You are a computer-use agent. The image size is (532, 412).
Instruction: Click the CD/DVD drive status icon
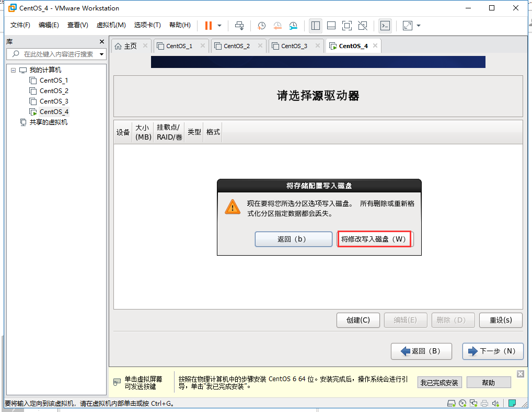(462, 403)
